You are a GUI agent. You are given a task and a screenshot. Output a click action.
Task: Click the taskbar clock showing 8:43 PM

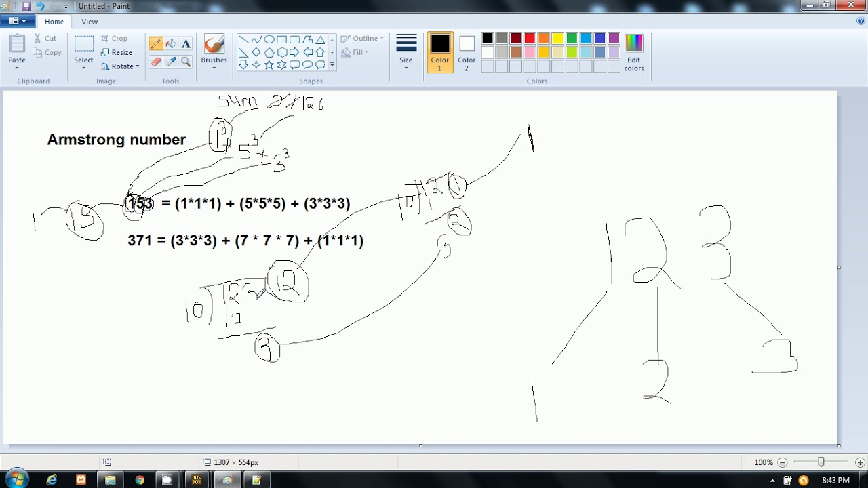tap(835, 480)
